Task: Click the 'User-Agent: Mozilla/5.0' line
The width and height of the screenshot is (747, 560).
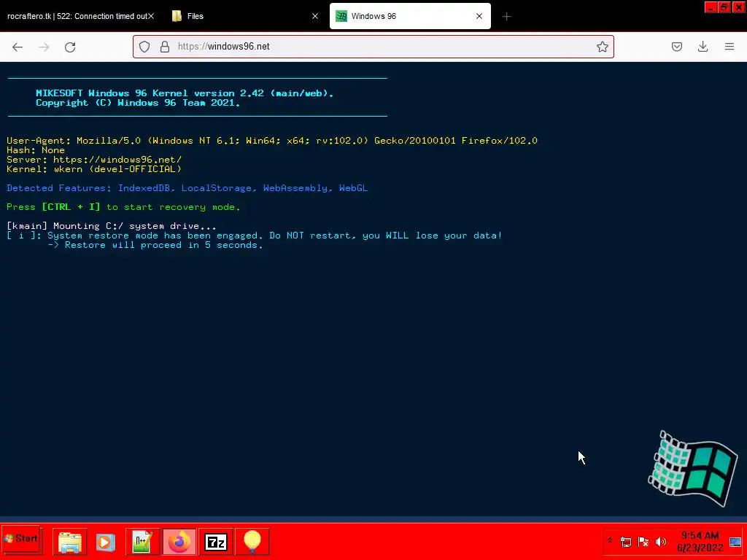Action: (272, 141)
